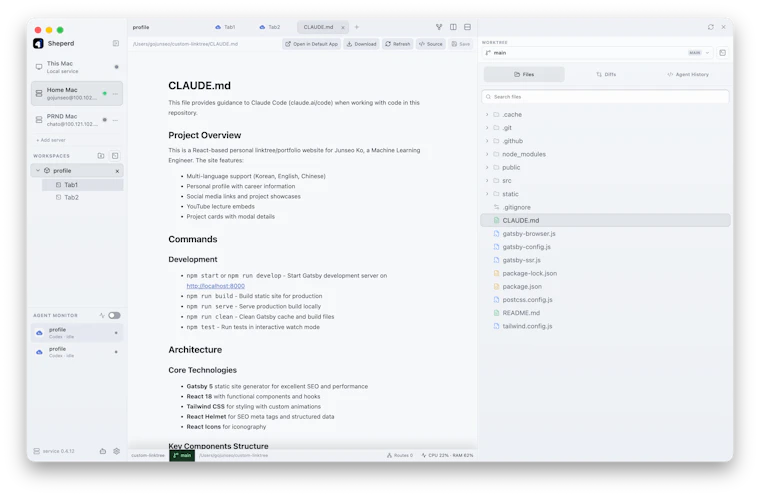Click the new workspace folder icon

101,156
